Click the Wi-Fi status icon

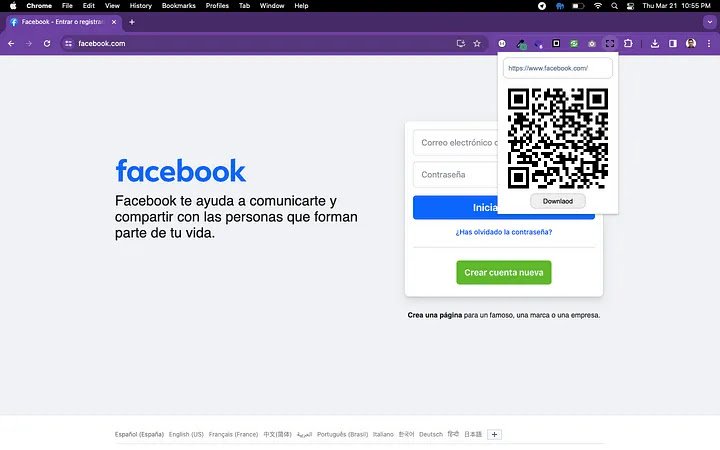point(597,6)
